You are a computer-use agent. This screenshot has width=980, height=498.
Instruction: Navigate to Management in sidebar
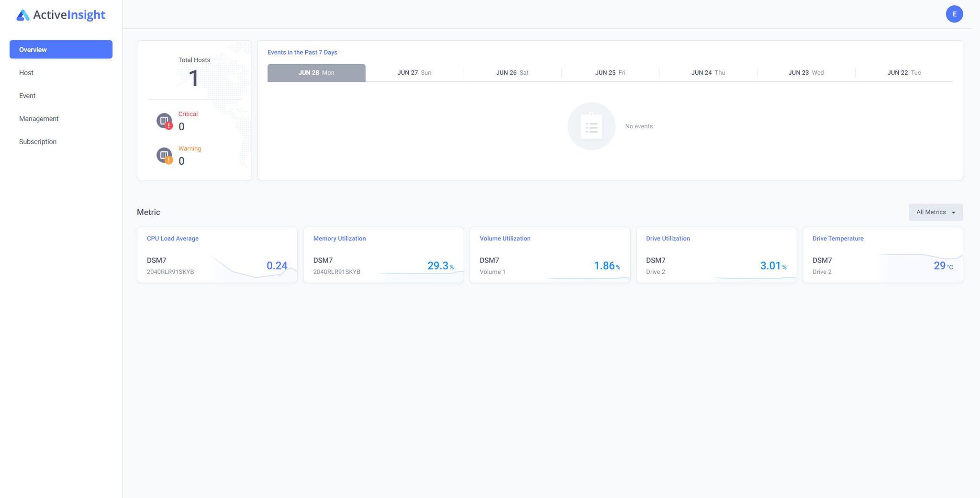(x=39, y=119)
